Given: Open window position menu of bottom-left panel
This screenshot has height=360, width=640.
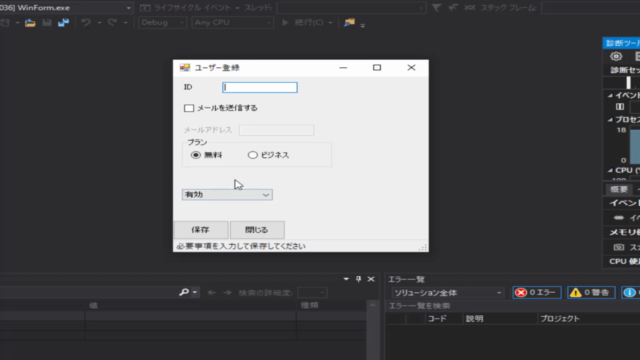Looking at the screenshot, I should click(x=346, y=279).
